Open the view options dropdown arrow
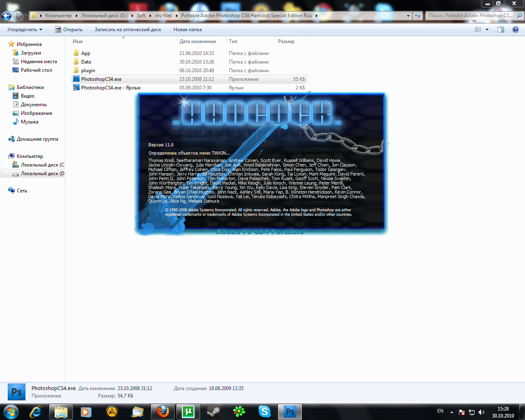 point(487,30)
